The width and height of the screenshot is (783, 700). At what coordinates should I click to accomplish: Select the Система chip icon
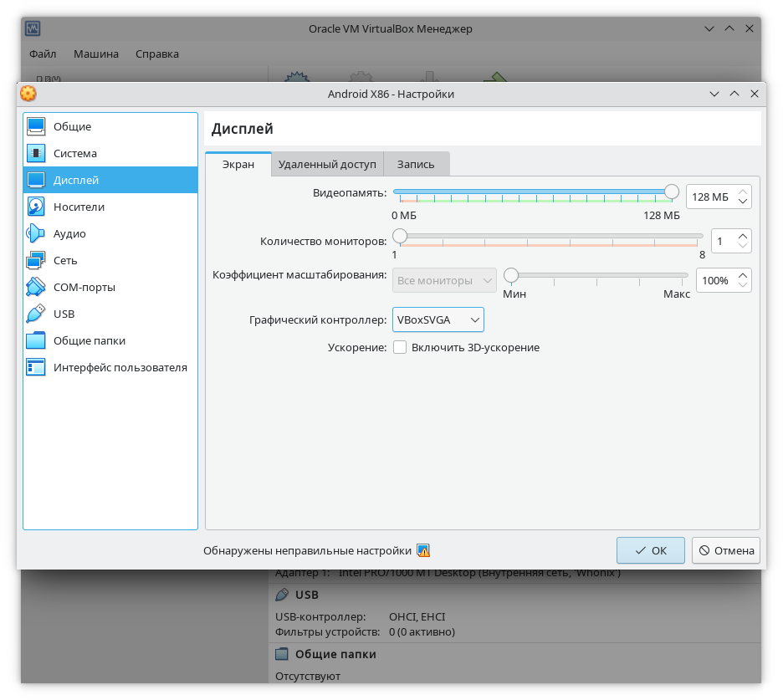(x=36, y=154)
